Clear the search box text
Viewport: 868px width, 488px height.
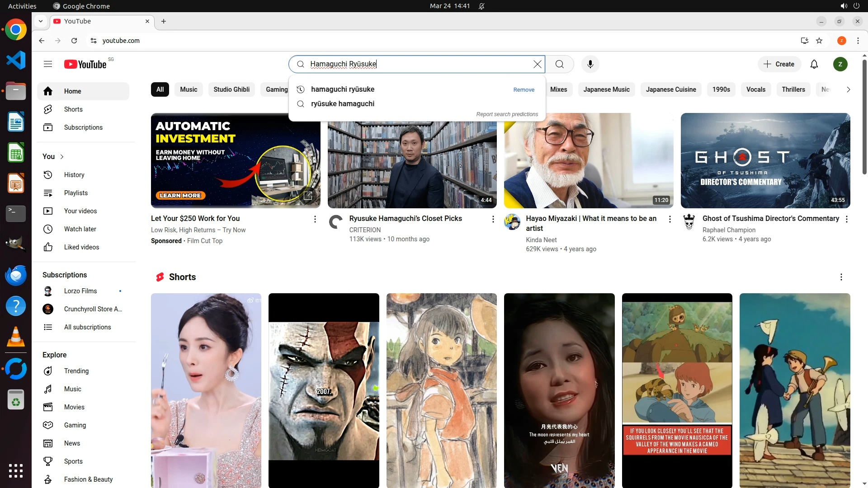coord(537,64)
